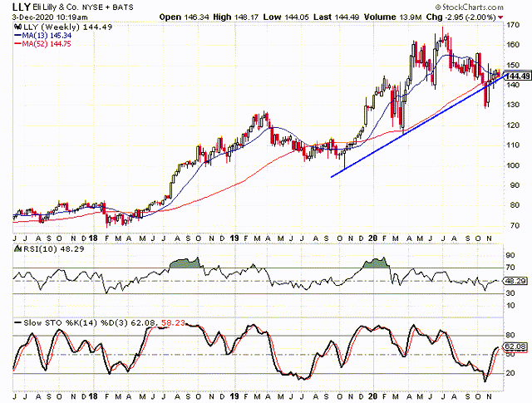The height and width of the screenshot is (403, 532).
Task: Click the MA(52) 144.75 legend entry
Action: click(42, 44)
